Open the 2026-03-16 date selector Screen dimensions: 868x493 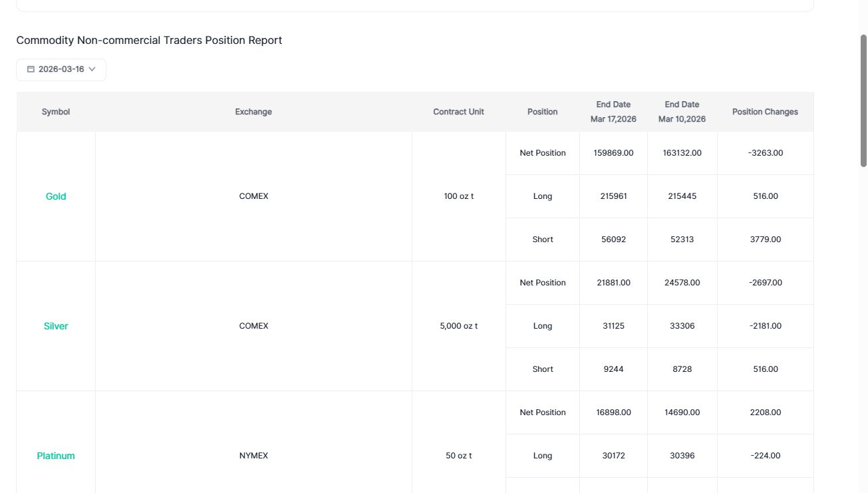pos(61,70)
